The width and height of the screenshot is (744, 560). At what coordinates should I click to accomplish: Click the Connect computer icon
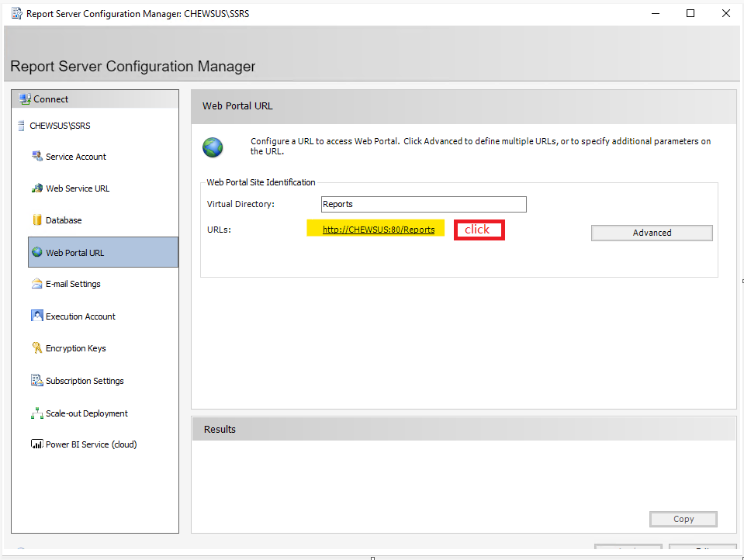25,99
